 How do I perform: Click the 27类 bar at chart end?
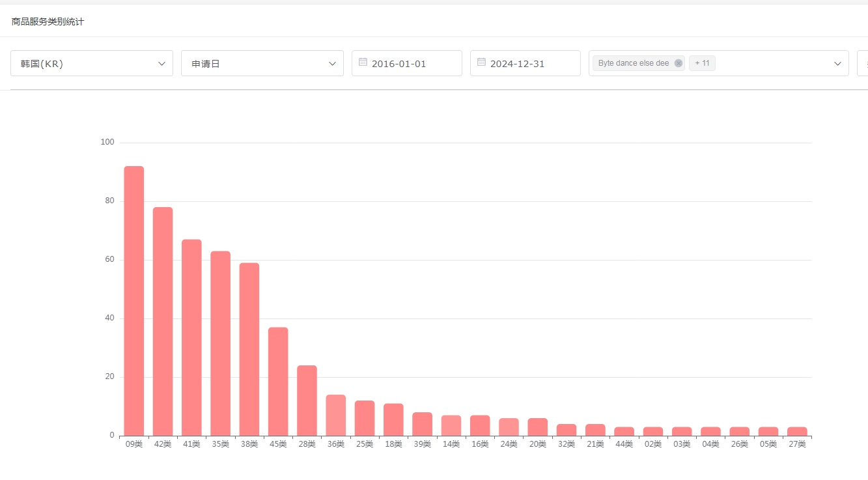797,431
